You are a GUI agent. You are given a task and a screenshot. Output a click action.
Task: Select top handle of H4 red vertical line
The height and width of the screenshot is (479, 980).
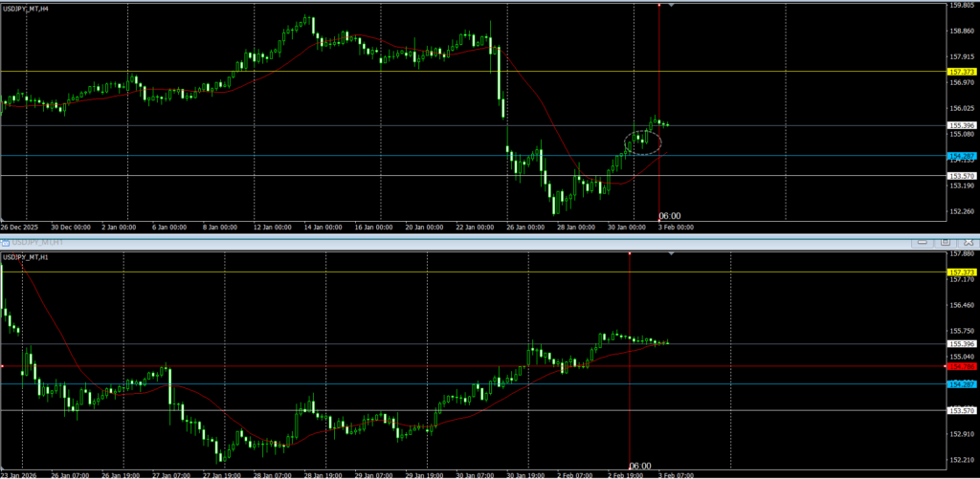pos(659,4)
